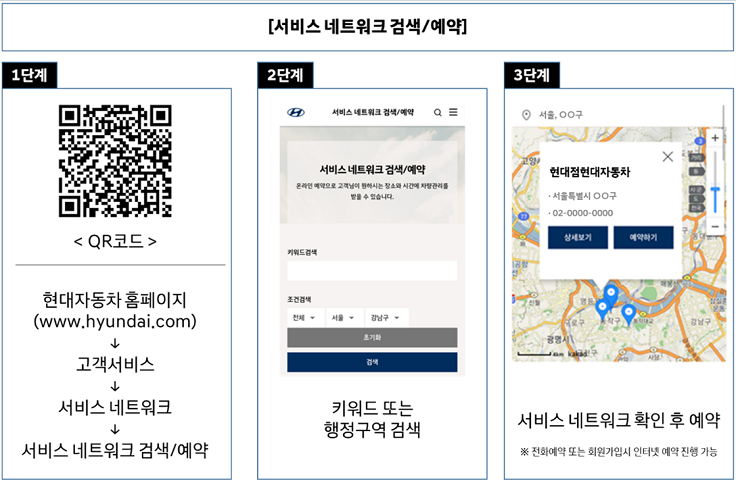Click the www.hyundai.com URL text
Screen dimensions: 736x481
[115, 321]
